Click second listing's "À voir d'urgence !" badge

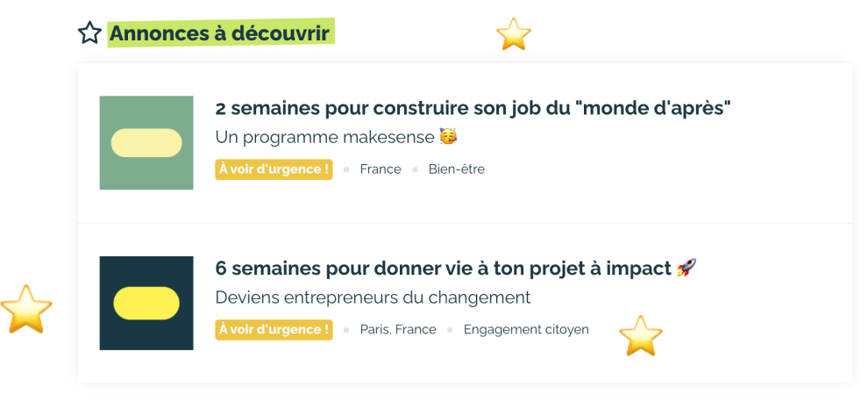(x=274, y=329)
